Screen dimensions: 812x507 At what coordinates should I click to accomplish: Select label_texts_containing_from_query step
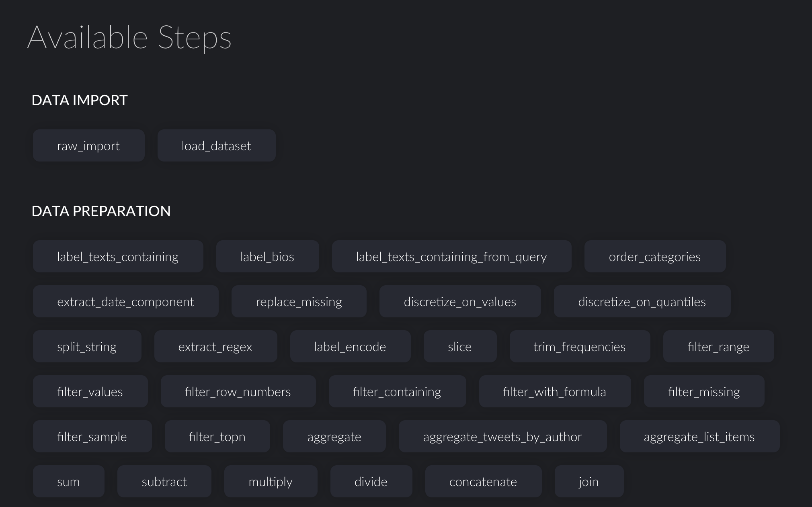[451, 256]
